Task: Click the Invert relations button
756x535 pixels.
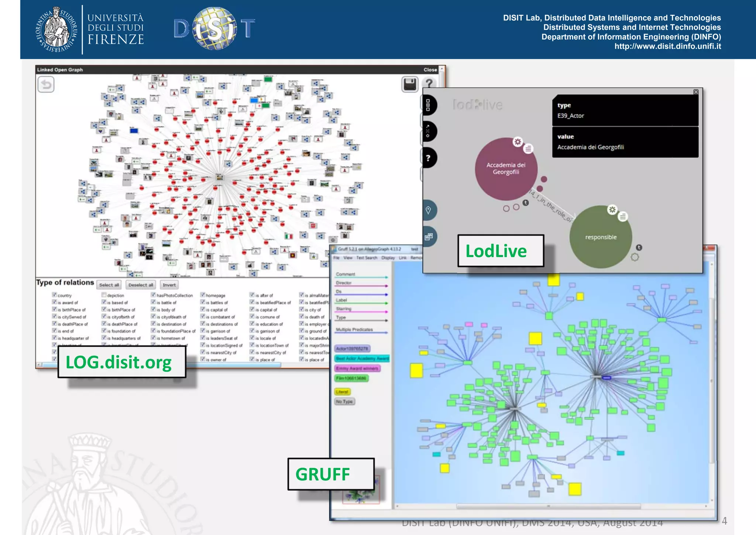Action: point(169,285)
